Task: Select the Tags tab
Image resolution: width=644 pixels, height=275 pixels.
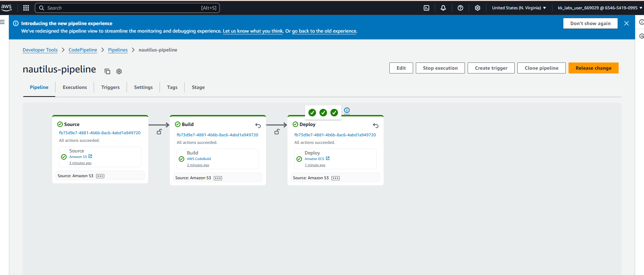Action: (172, 87)
